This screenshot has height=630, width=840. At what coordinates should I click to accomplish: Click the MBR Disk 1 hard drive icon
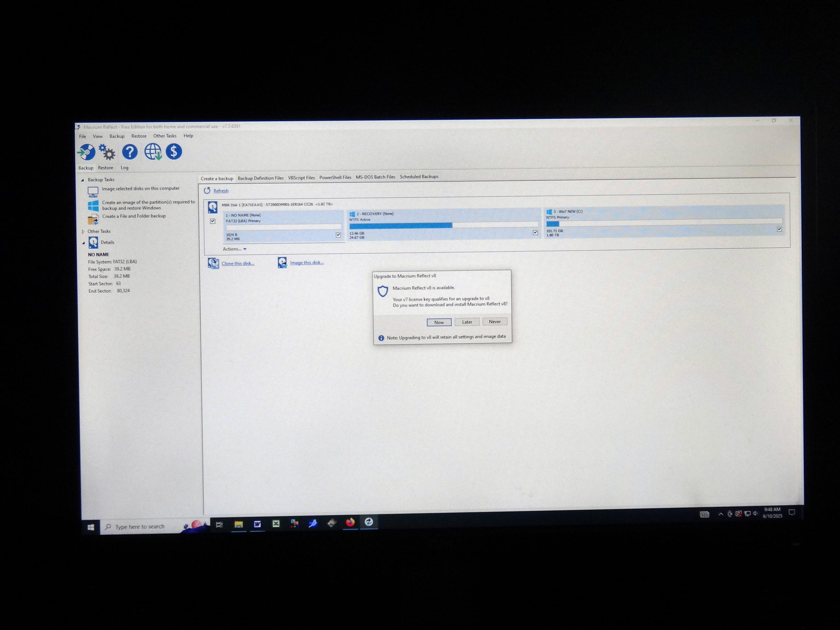click(x=213, y=207)
